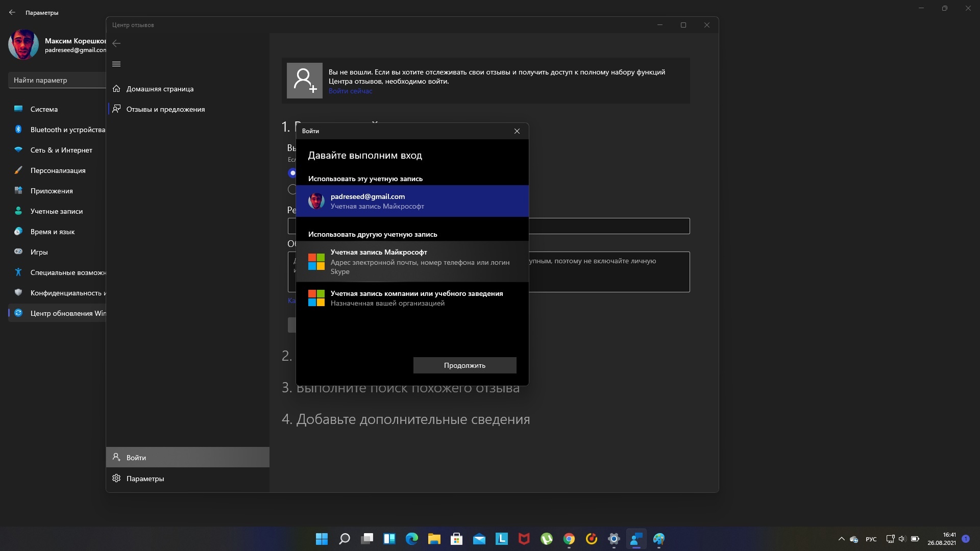Open McAfee from taskbar
Screen dimensions: 980x551
point(524,539)
